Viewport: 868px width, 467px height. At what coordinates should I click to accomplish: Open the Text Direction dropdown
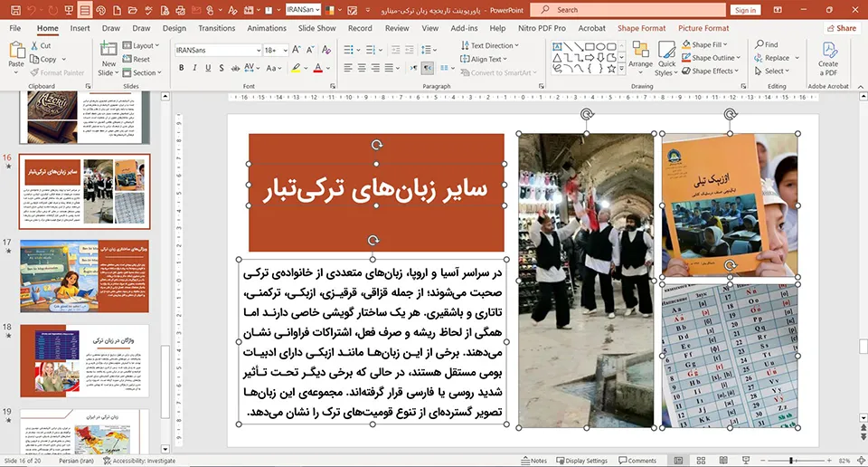[490, 45]
